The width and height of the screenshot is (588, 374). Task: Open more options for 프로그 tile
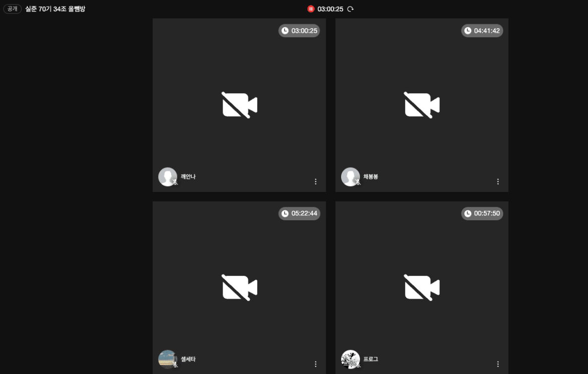tap(498, 364)
